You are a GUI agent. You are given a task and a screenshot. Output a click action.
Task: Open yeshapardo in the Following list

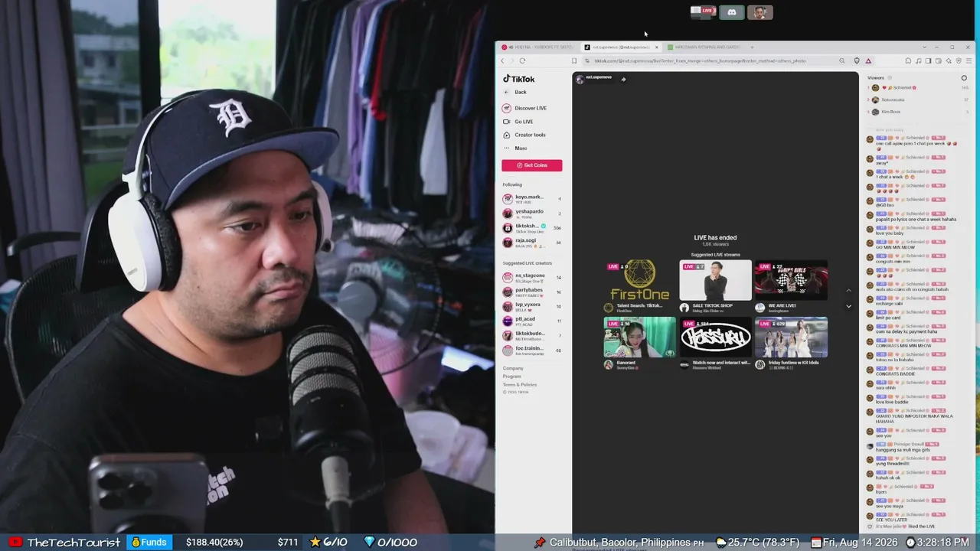click(x=532, y=214)
